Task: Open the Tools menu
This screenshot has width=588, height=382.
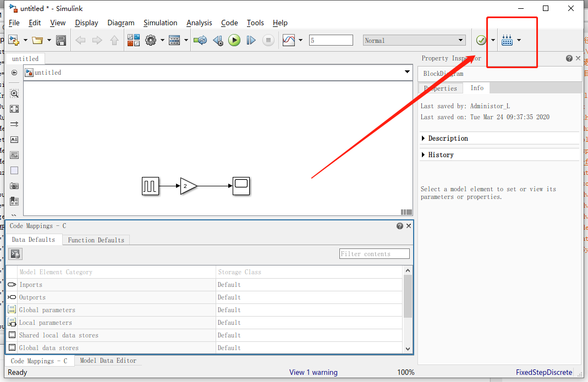Action: (x=255, y=23)
